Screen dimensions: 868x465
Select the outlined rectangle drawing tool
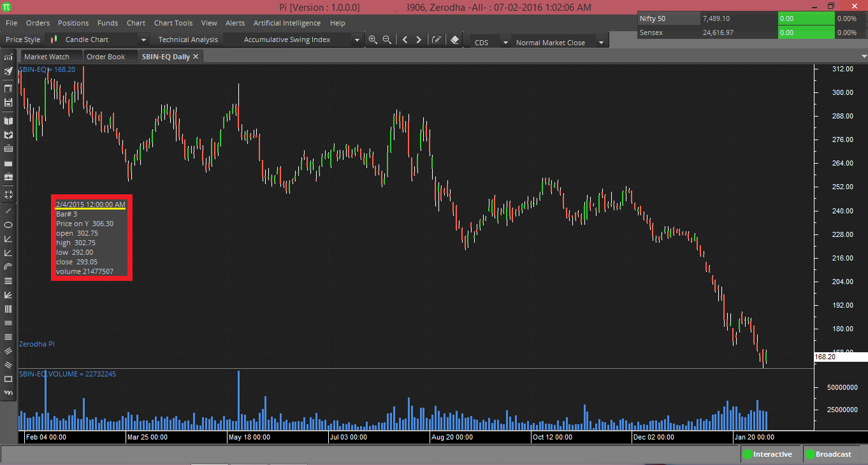coord(8,379)
